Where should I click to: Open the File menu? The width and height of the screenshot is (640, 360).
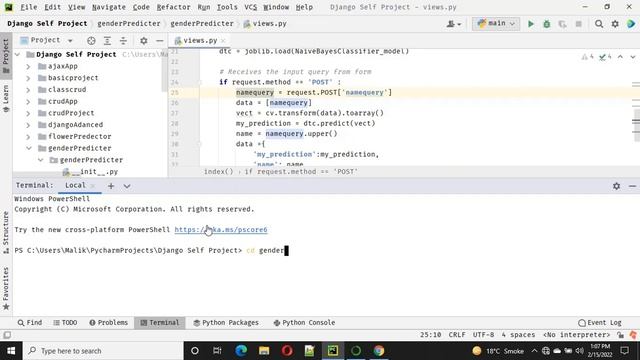tap(28, 7)
